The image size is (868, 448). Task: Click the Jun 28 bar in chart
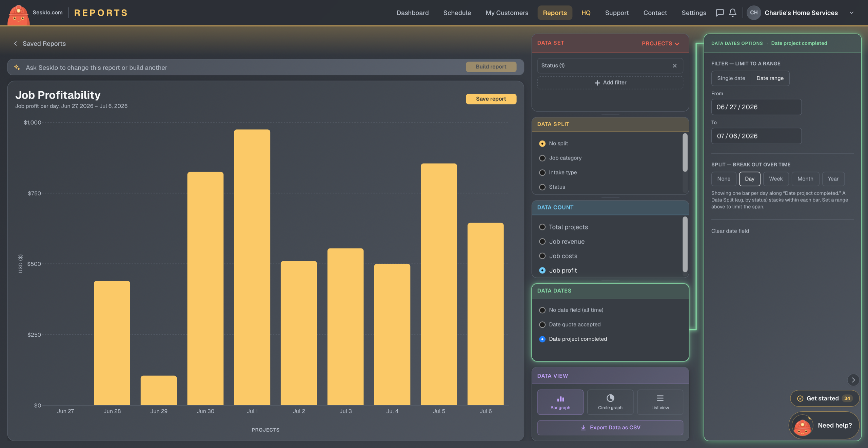coord(112,343)
